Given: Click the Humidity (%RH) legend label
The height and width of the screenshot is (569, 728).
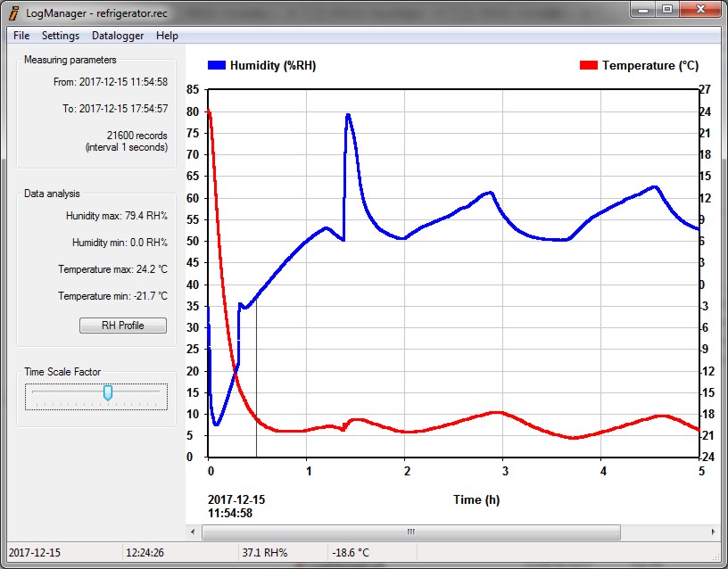Looking at the screenshot, I should click(273, 65).
